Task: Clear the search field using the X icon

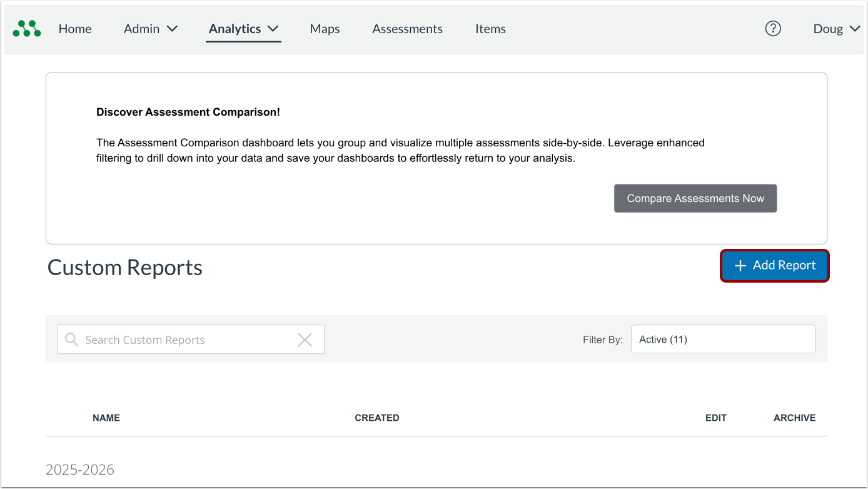Action: point(305,339)
